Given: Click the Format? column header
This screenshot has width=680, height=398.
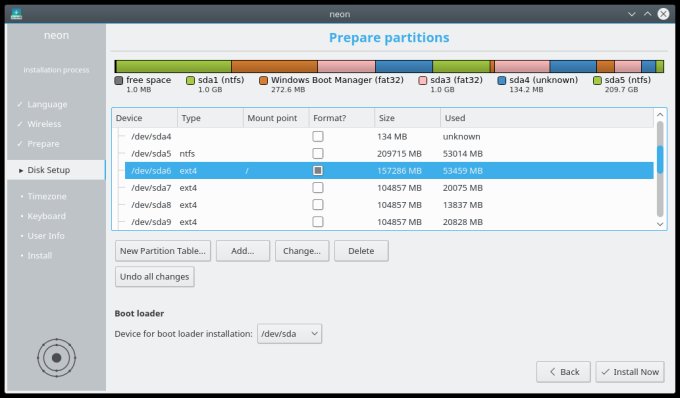Looking at the screenshot, I should click(342, 118).
